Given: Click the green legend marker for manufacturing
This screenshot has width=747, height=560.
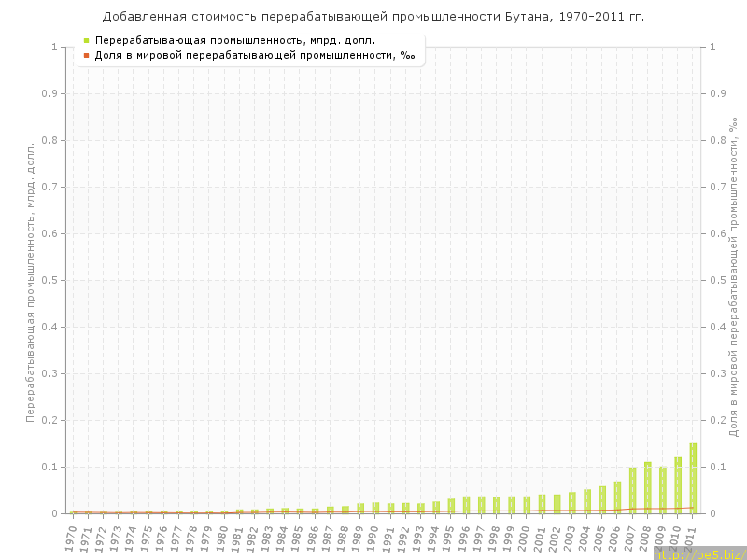Looking at the screenshot, I should (x=87, y=41).
